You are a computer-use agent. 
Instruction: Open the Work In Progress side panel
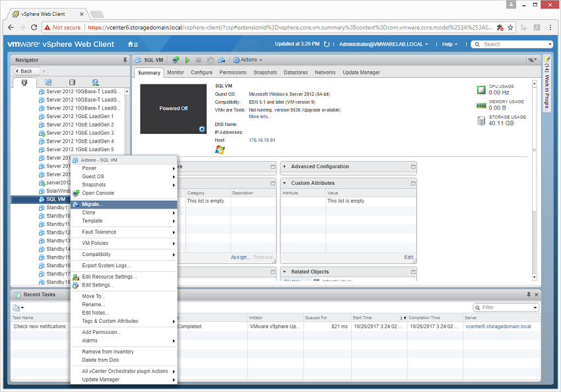(x=546, y=84)
